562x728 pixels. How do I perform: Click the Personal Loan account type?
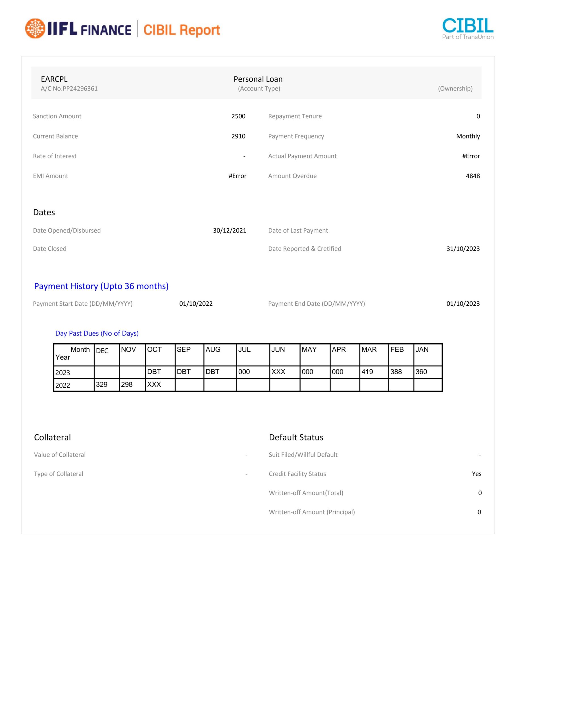pyautogui.click(x=258, y=79)
